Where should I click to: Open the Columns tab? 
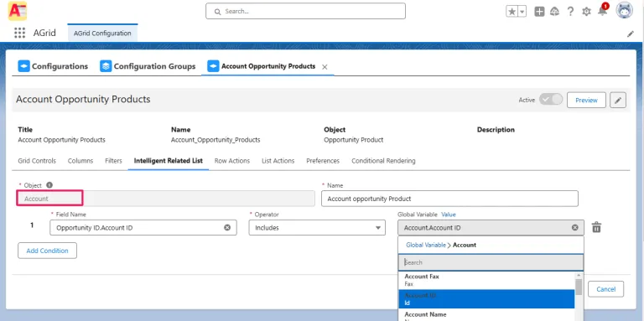(80, 161)
